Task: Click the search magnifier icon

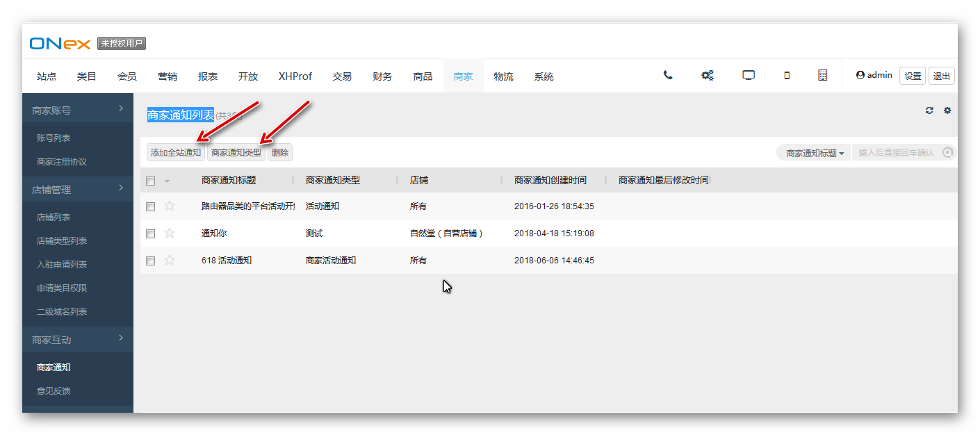Action: click(948, 153)
